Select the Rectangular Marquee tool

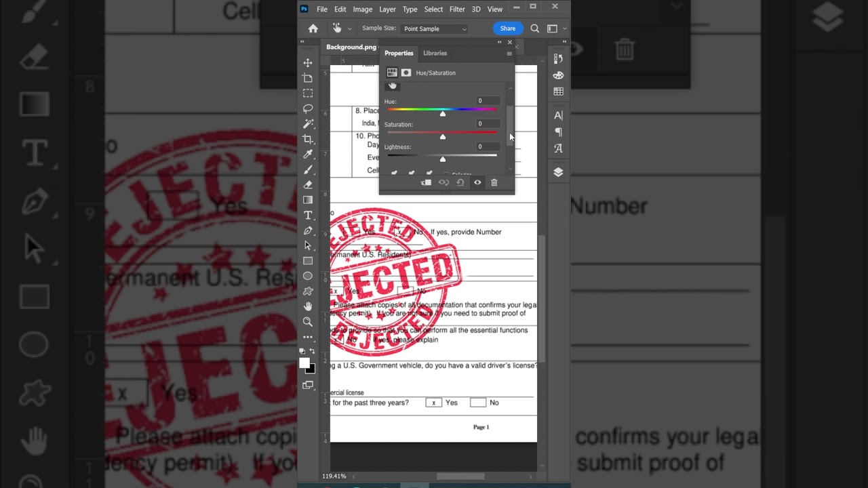point(308,93)
